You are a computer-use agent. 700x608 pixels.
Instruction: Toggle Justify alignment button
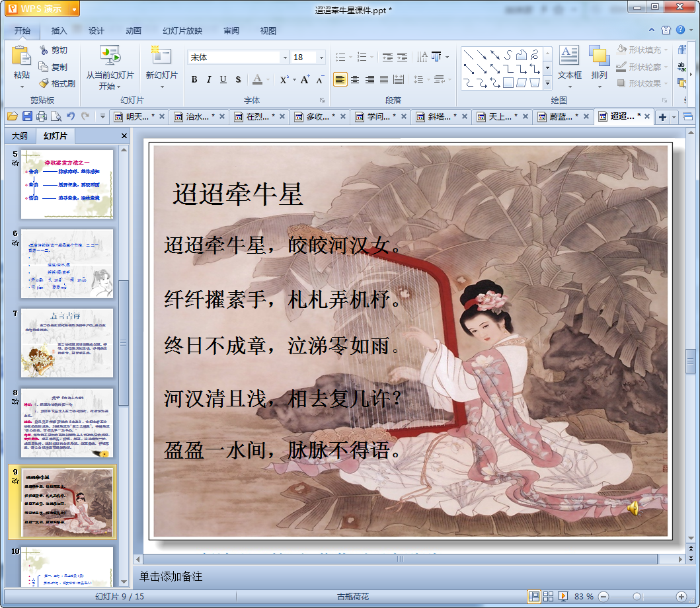pos(384,79)
